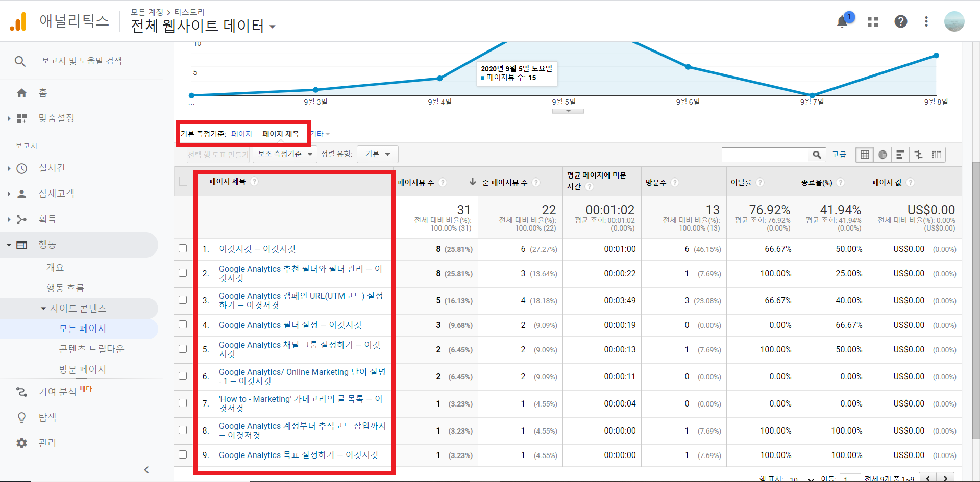Click help icon next to 이탈률
980x482 pixels.
tap(760, 182)
